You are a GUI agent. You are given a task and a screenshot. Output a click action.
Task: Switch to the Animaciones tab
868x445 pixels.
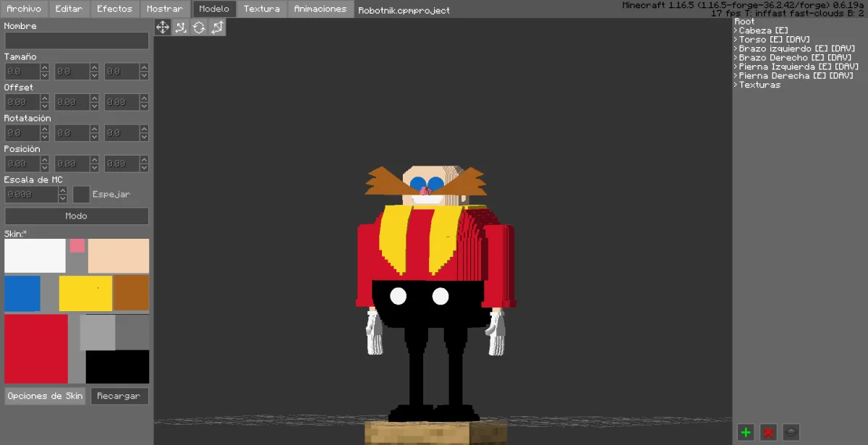pyautogui.click(x=320, y=9)
